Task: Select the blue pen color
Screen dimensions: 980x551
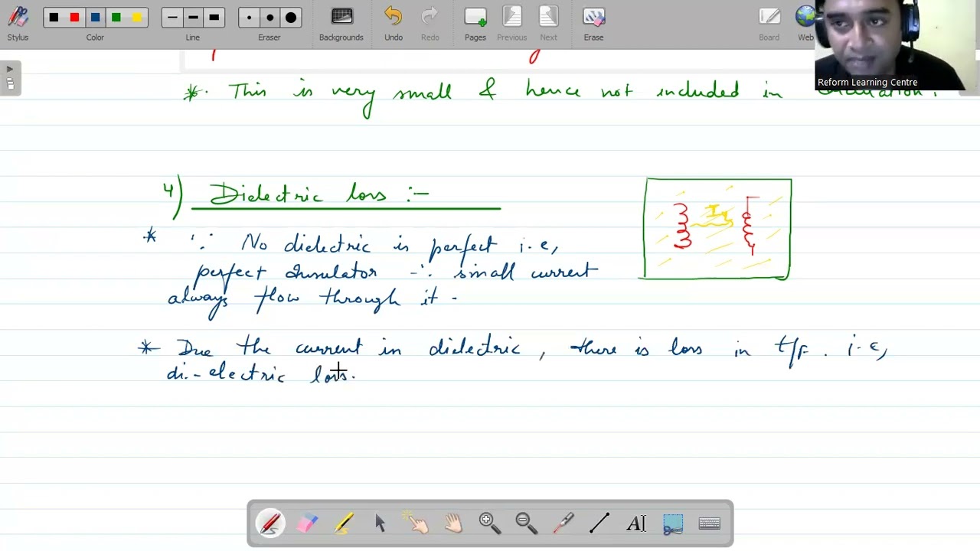Action: 95,18
